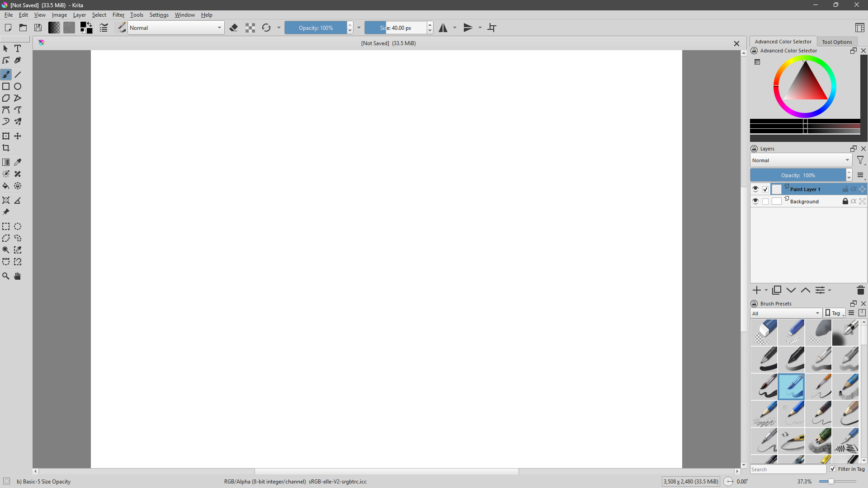
Task: Click the brush presets Tag button
Action: pos(834,313)
